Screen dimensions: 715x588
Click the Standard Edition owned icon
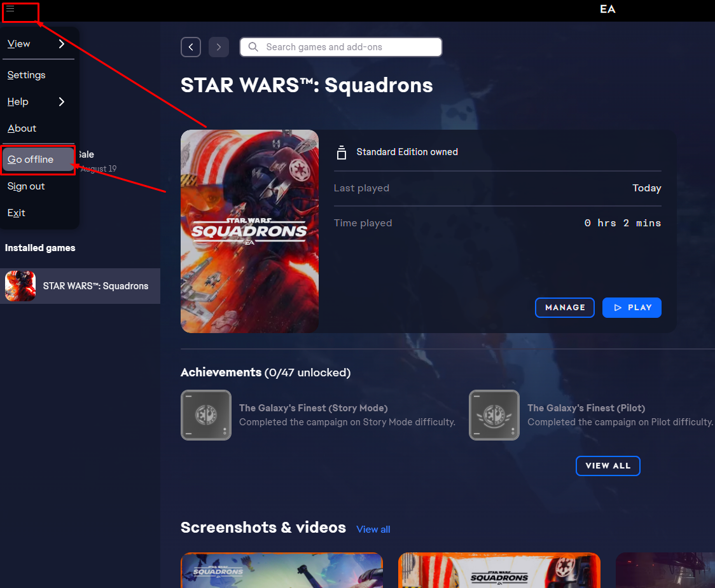pos(341,152)
